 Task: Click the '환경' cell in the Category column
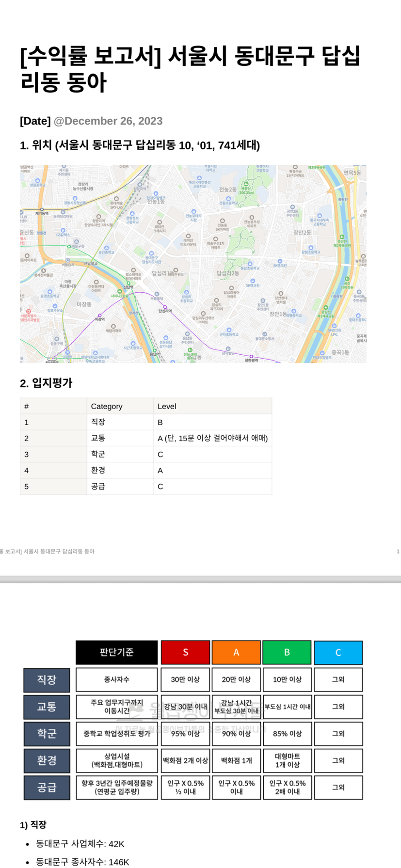120,470
